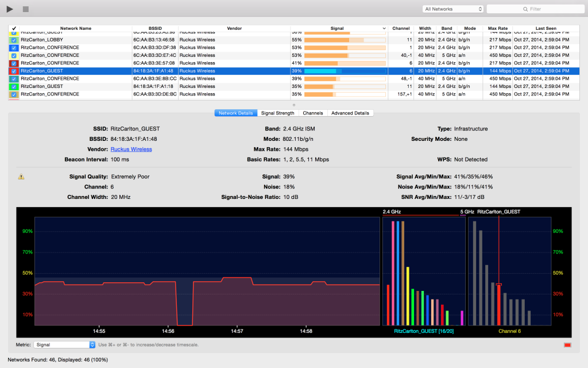Click the Max Rate 144 Mbps detail value
This screenshot has width=588, height=368.
coord(296,149)
